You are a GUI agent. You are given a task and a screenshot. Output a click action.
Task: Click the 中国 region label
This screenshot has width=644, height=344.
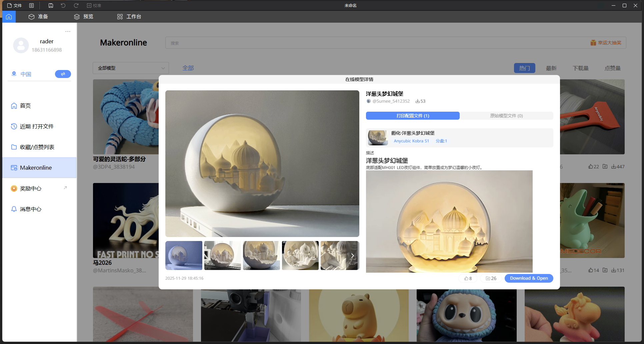click(26, 74)
